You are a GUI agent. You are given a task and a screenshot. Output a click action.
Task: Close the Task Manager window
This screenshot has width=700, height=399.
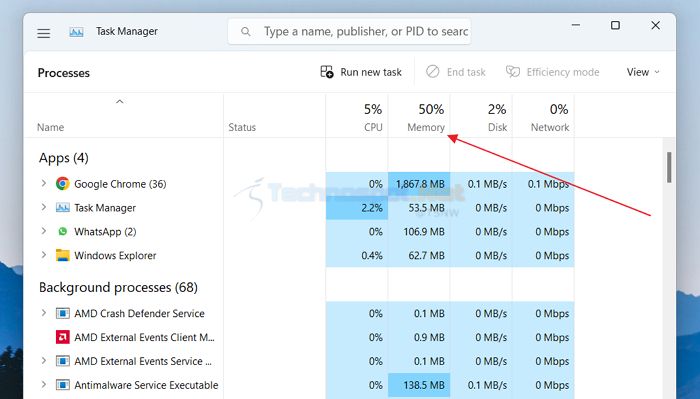pyautogui.click(x=655, y=25)
